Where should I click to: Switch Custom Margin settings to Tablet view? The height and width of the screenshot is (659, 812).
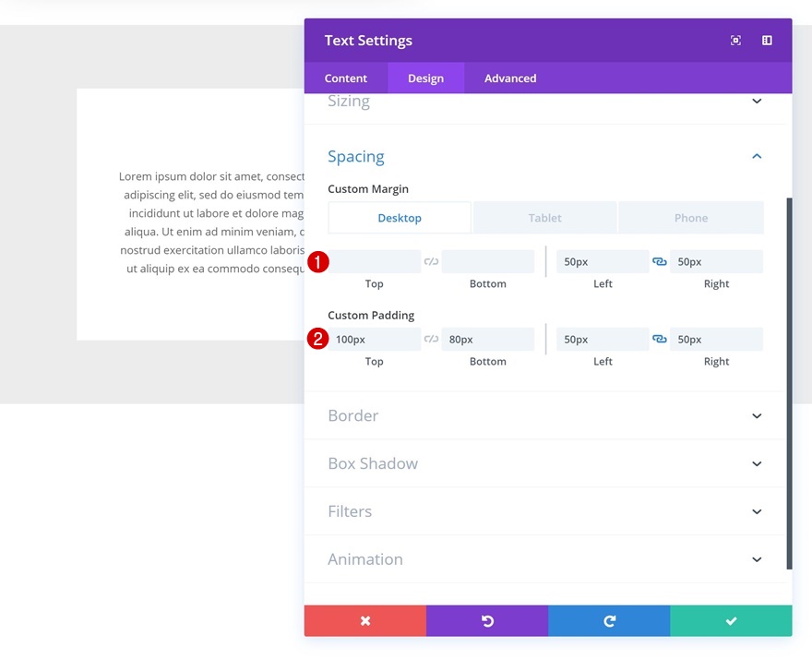point(544,217)
